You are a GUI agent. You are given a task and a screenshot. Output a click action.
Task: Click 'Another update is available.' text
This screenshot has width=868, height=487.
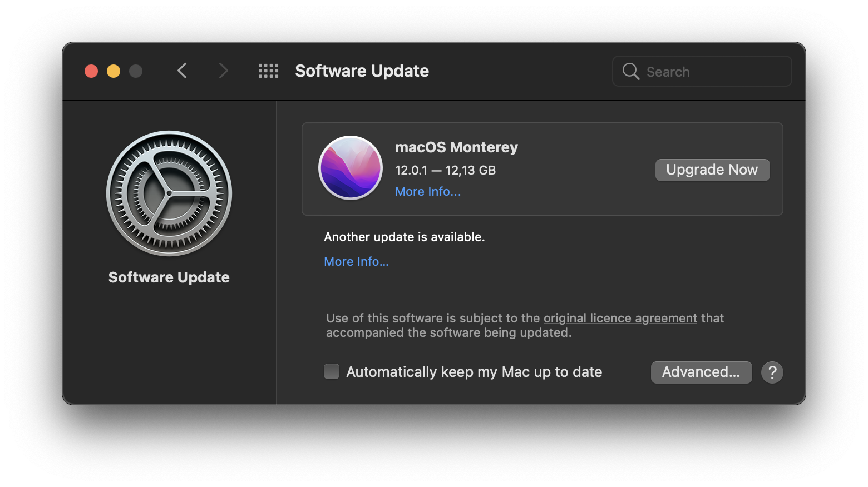coord(405,237)
